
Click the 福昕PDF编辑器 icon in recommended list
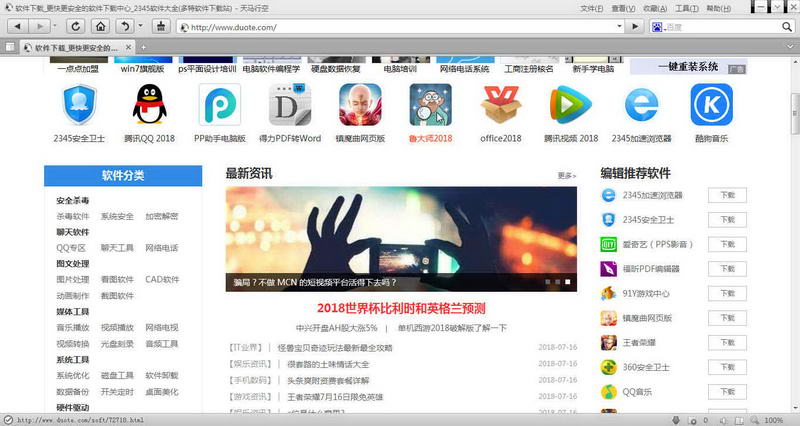[x=608, y=269]
